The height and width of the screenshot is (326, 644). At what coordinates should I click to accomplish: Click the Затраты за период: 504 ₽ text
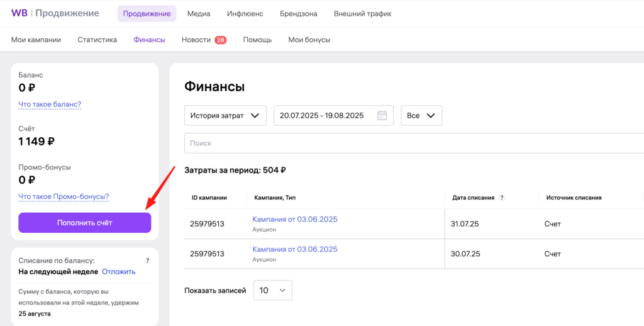coord(235,170)
